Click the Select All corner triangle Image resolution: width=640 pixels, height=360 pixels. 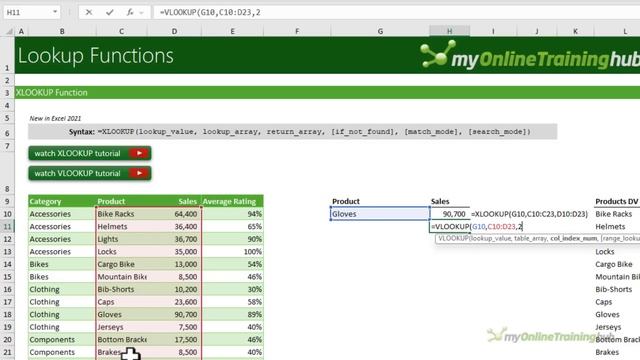coord(9,31)
